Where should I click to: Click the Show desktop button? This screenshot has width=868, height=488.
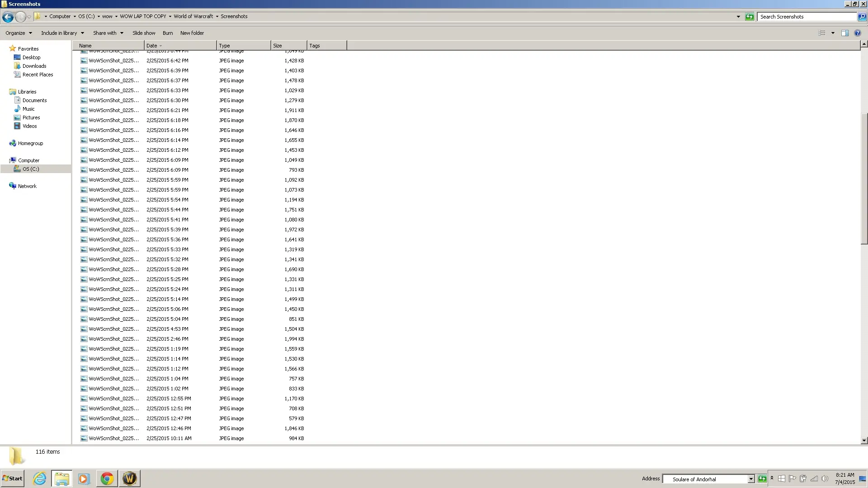pos(863,479)
